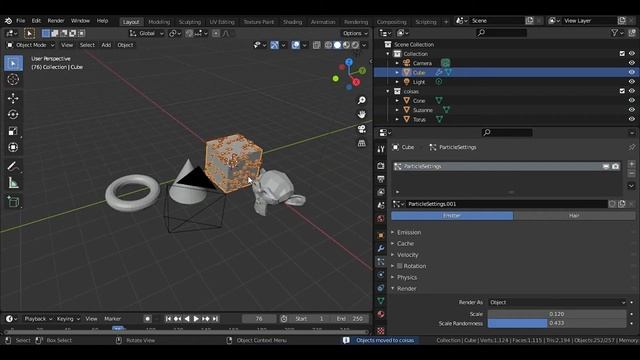
Task: Open the viewport Options dropdown
Action: tap(355, 33)
